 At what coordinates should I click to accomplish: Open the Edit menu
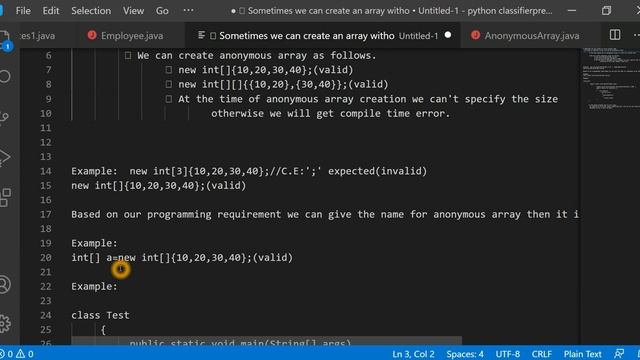click(51, 11)
